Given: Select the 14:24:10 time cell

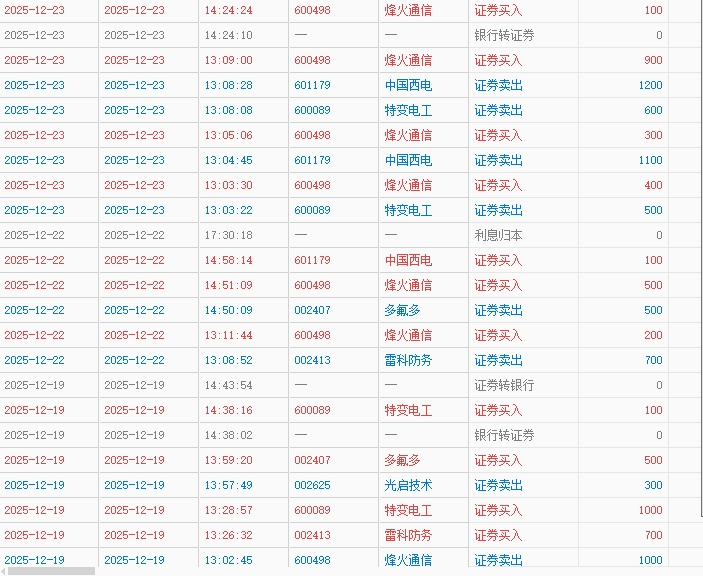Looking at the screenshot, I should (x=229, y=35).
